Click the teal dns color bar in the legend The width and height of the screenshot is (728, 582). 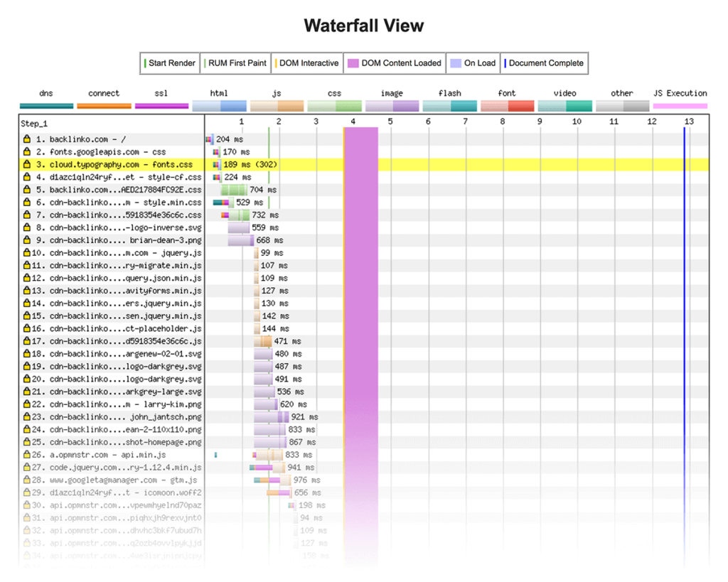45,104
